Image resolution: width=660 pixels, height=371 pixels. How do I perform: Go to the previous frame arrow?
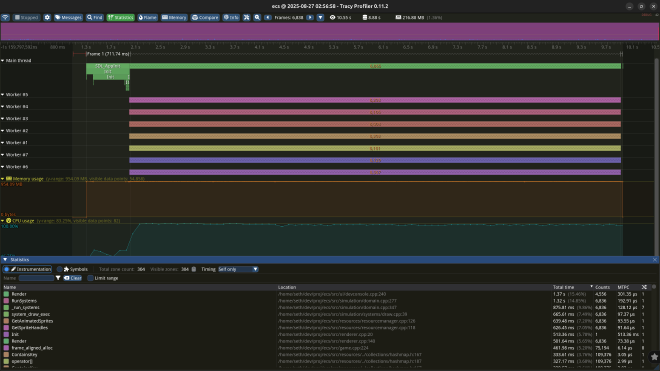[x=268, y=17]
